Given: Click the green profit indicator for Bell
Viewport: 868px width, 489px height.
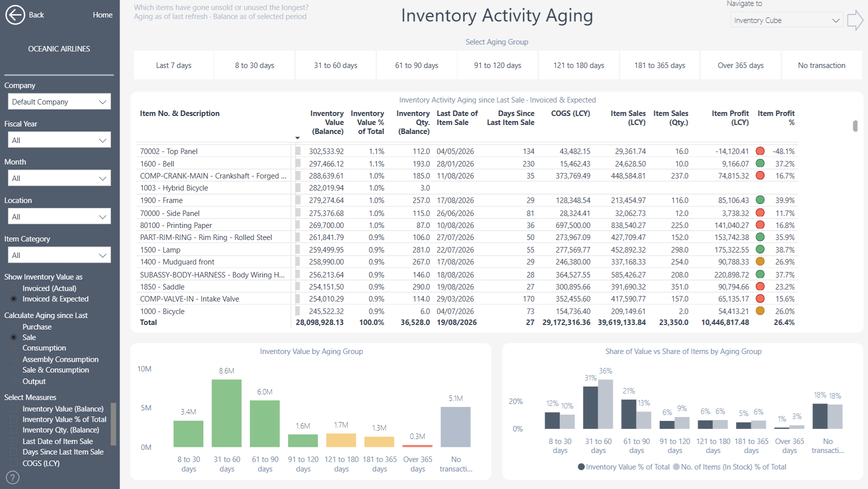Looking at the screenshot, I should [x=760, y=163].
